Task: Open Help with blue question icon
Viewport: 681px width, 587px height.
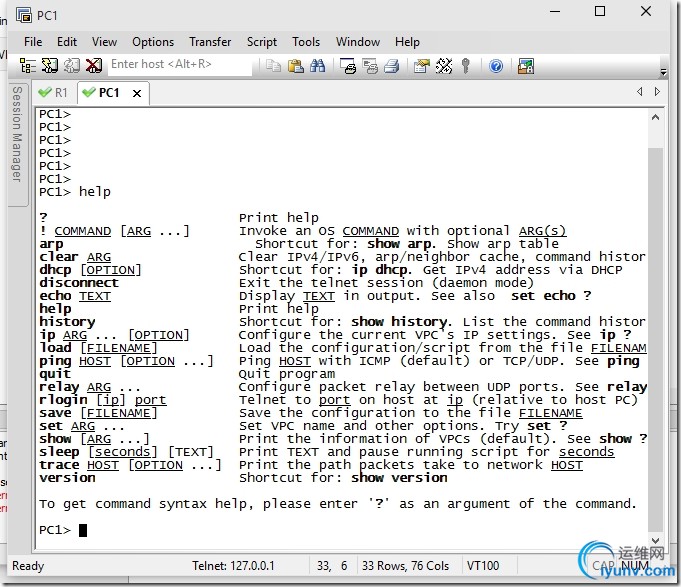Action: tap(496, 66)
